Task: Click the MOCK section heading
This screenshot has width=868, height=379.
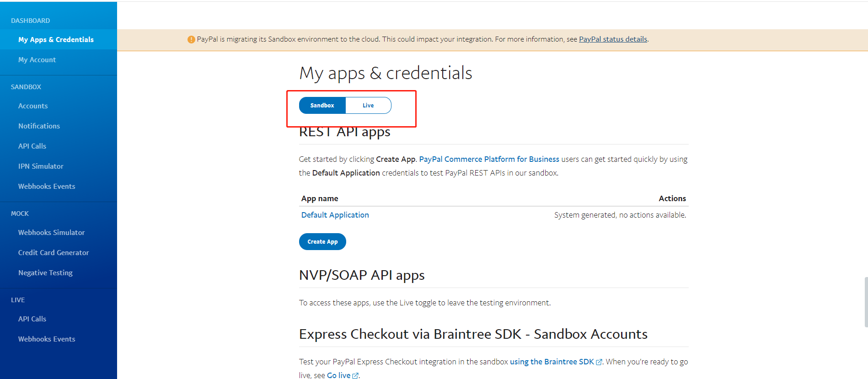Action: point(20,214)
